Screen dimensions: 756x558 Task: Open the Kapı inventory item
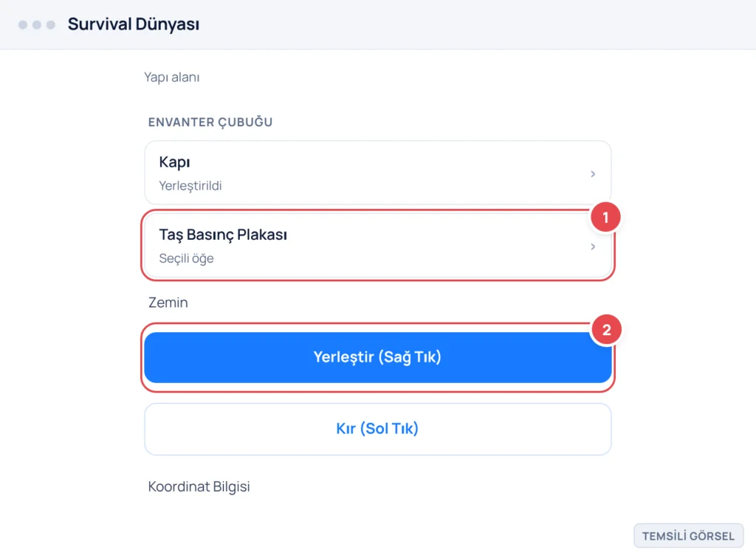click(377, 173)
